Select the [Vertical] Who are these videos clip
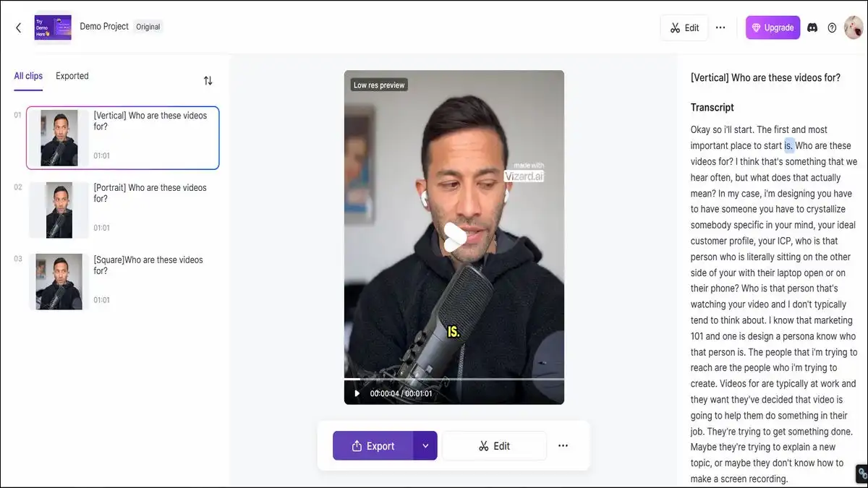 coord(123,138)
